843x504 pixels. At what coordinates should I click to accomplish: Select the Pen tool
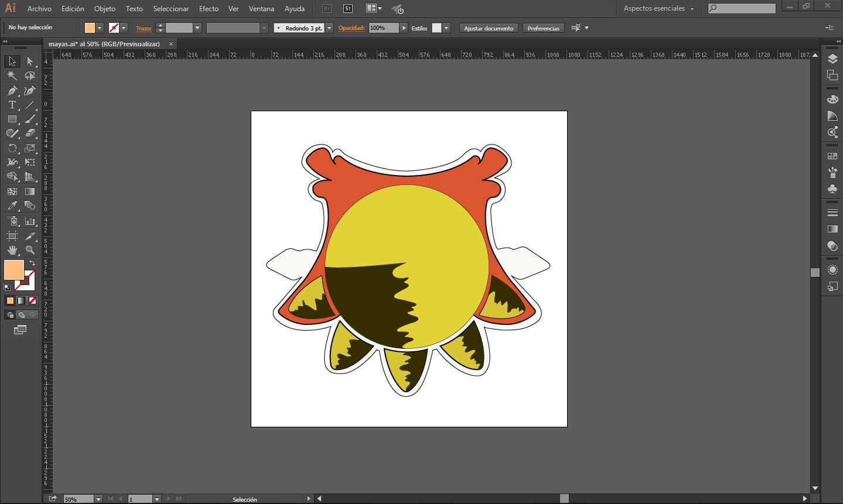click(12, 91)
